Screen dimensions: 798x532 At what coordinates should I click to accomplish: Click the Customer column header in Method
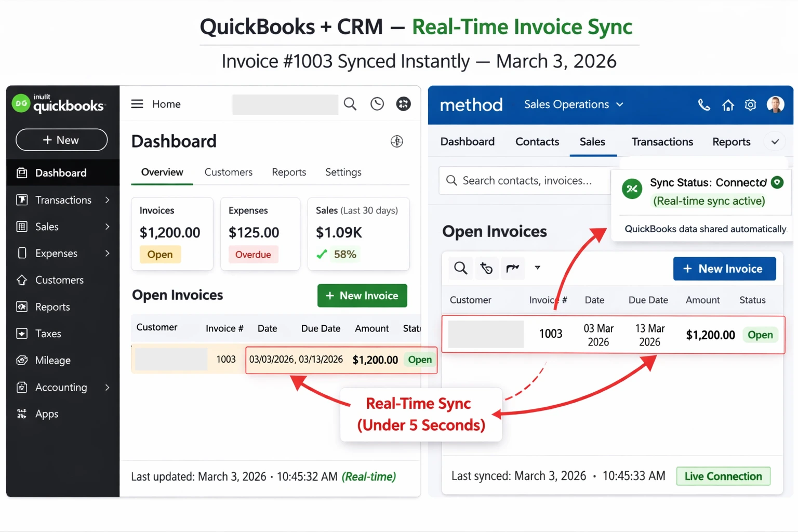470,300
